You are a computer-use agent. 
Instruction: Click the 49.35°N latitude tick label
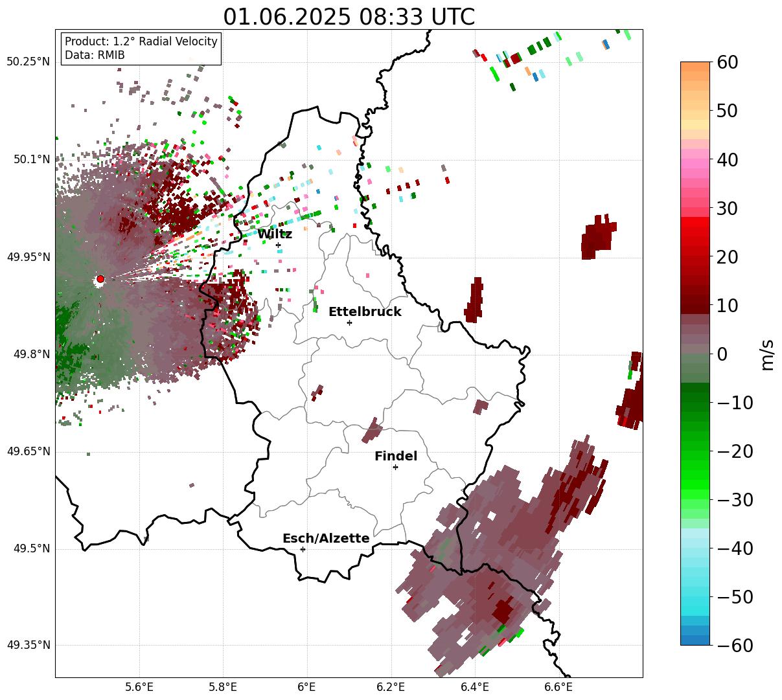click(28, 645)
